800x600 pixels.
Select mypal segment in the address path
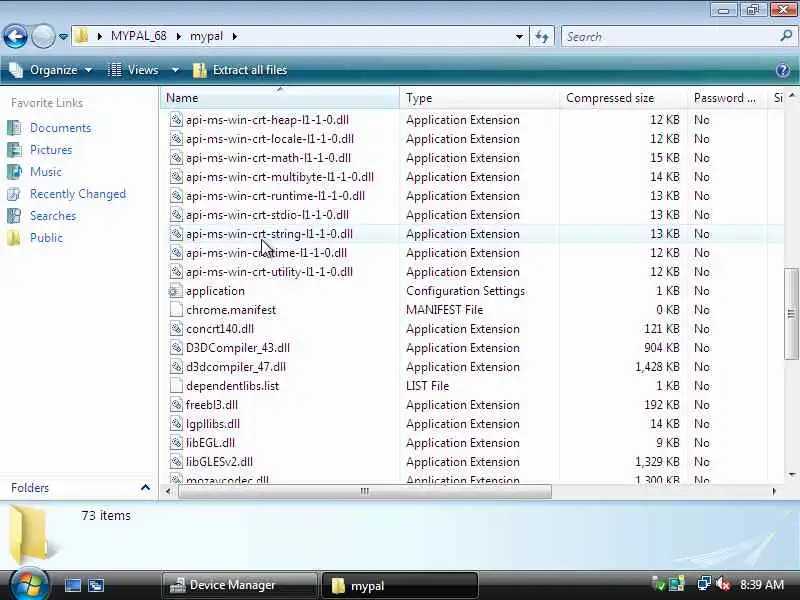coord(206,36)
